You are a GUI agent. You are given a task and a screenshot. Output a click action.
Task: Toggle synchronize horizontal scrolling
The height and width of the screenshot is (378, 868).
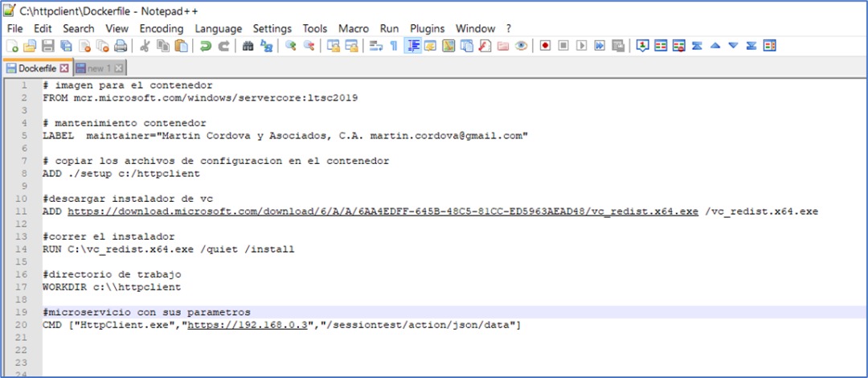(x=351, y=47)
